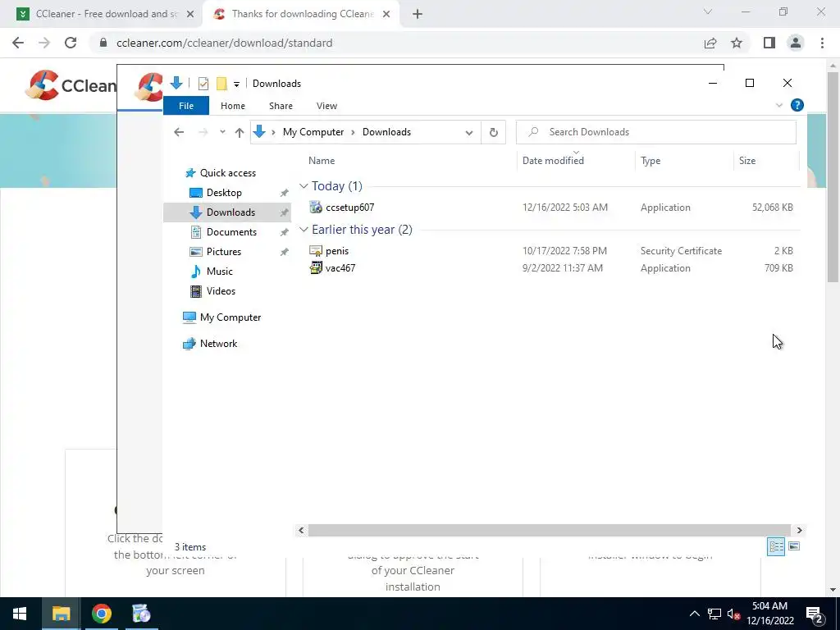Unpin Desktop via pin icon

coord(284,193)
